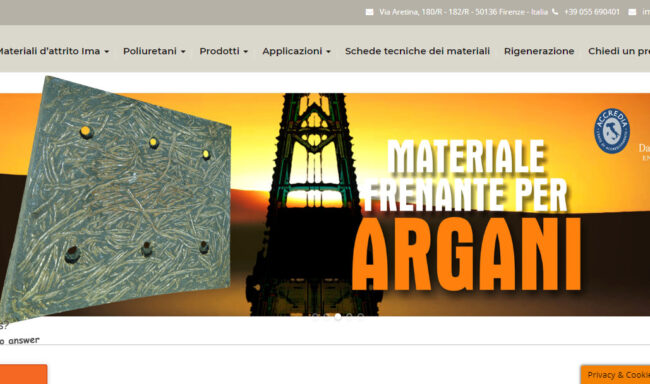Click the Via Aretina address text
Viewport: 650px width, 384px height.
(x=463, y=12)
